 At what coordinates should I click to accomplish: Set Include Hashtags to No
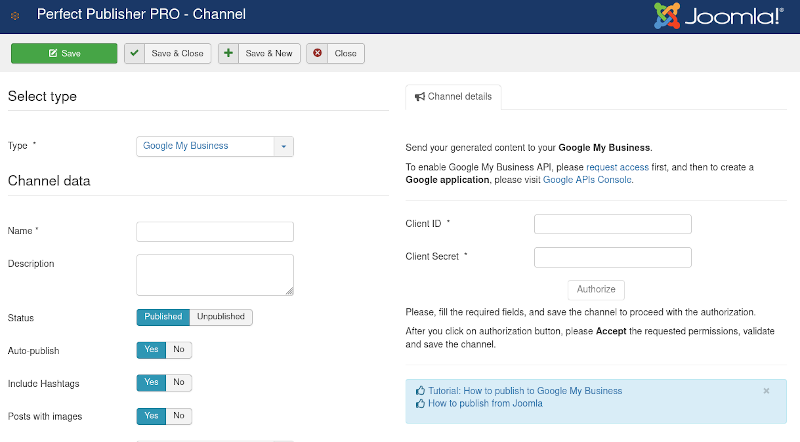click(x=179, y=382)
